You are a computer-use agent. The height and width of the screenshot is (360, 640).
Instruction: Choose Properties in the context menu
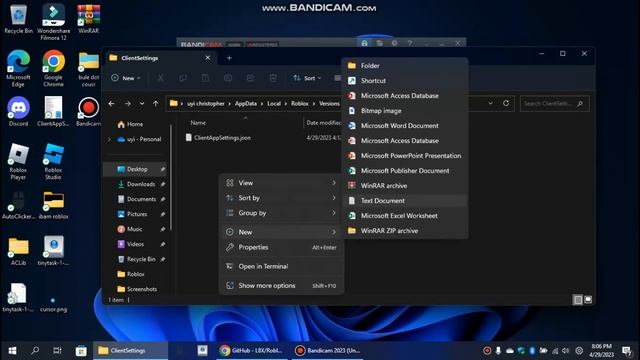click(281, 247)
